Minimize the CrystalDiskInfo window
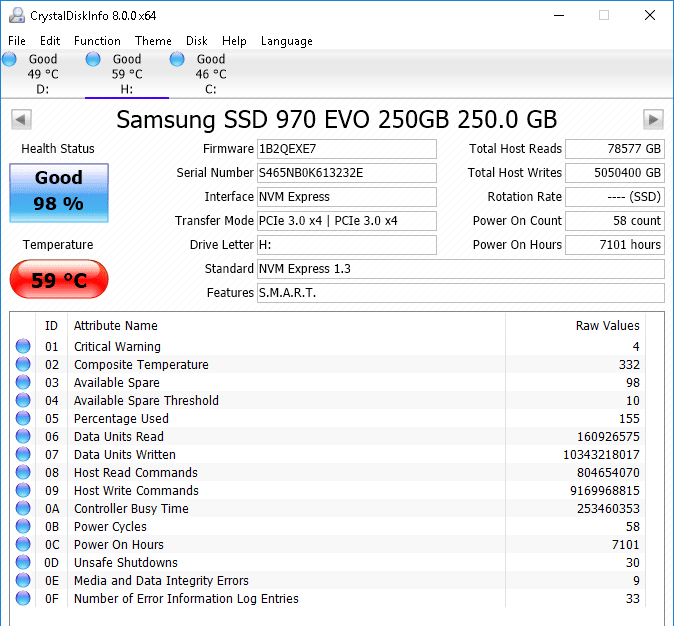Screen dimensions: 674x626 (x=559, y=15)
